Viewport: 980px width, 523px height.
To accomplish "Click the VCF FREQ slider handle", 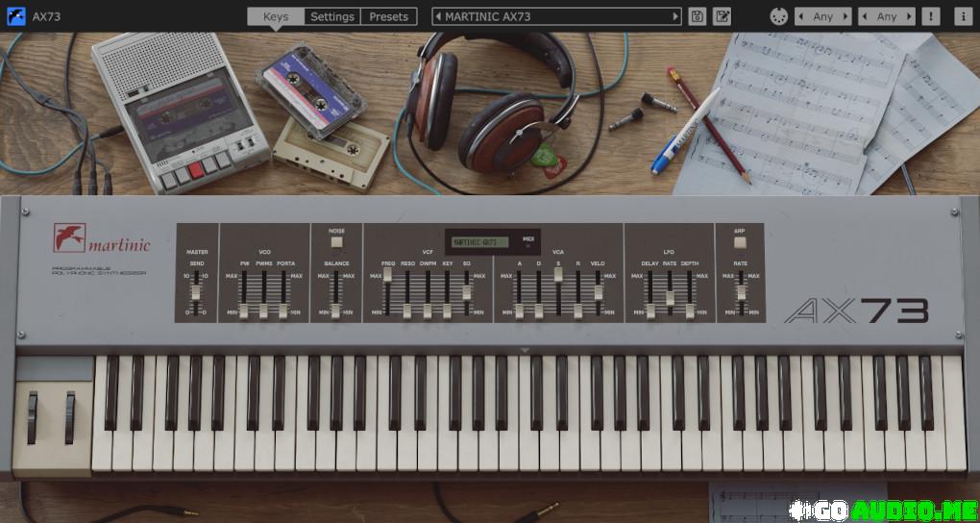I will 387,274.
